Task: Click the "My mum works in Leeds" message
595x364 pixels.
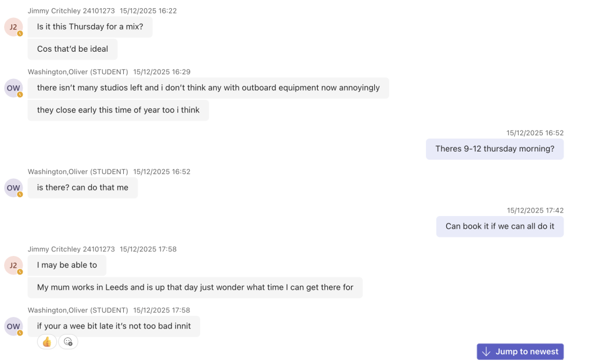Action: [195, 287]
